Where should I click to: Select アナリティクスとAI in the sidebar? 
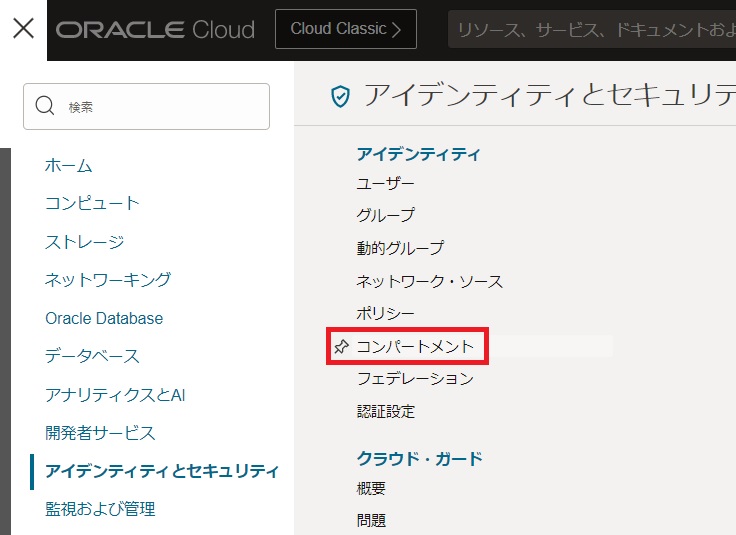pyautogui.click(x=114, y=395)
